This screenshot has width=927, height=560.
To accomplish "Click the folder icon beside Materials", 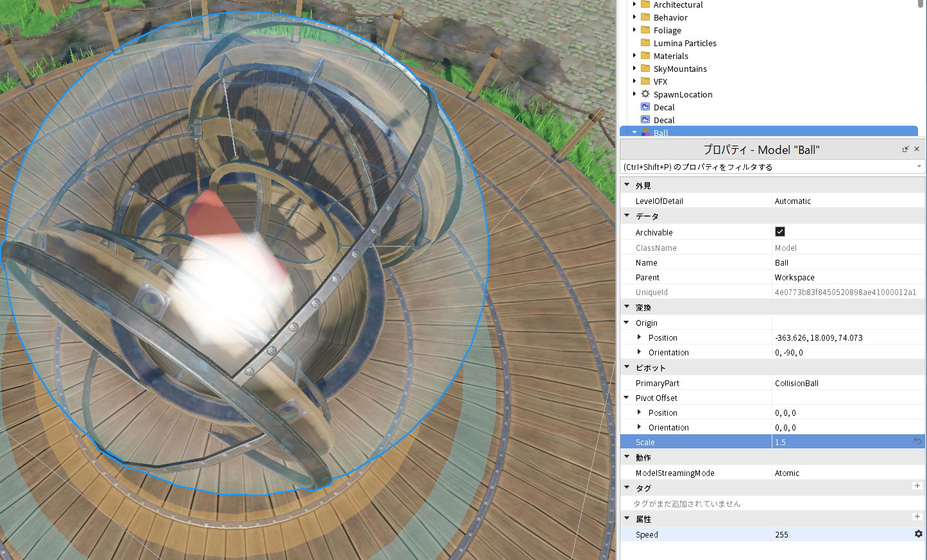I will pyautogui.click(x=645, y=56).
